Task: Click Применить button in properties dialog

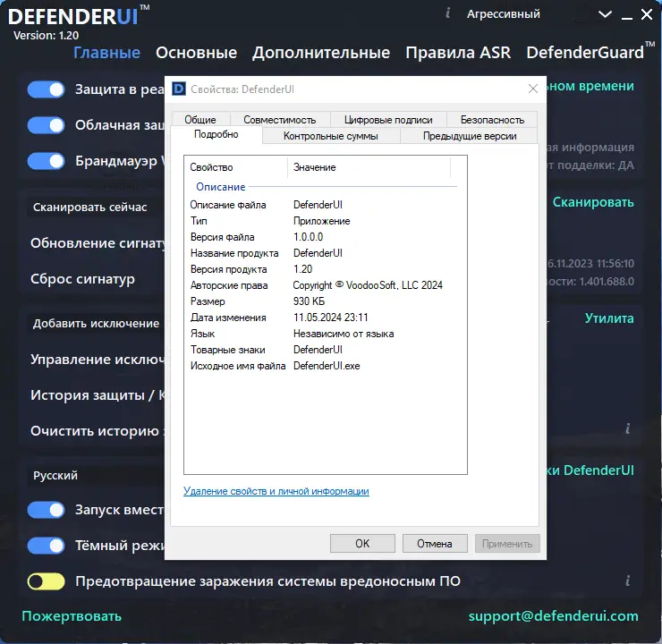Action: click(507, 543)
